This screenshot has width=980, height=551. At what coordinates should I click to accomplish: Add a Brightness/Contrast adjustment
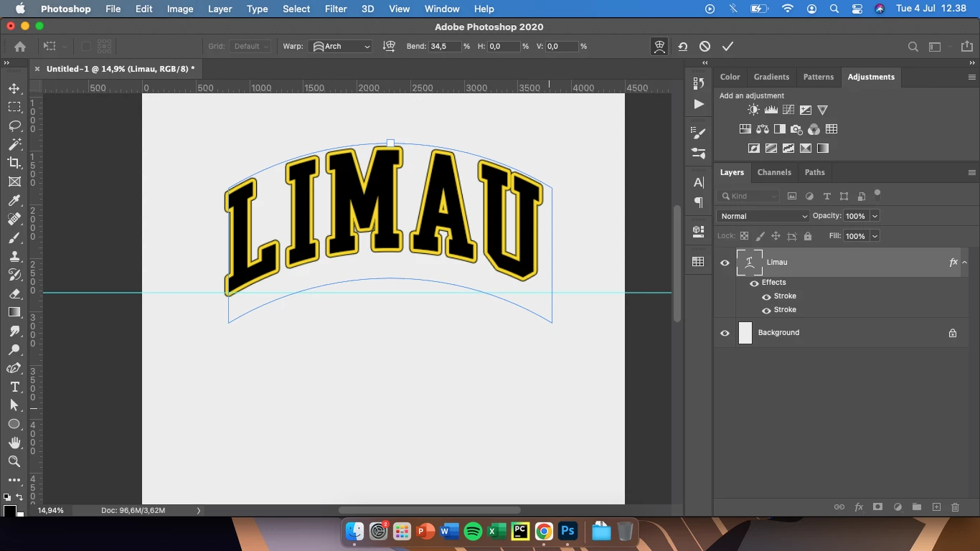pyautogui.click(x=753, y=110)
